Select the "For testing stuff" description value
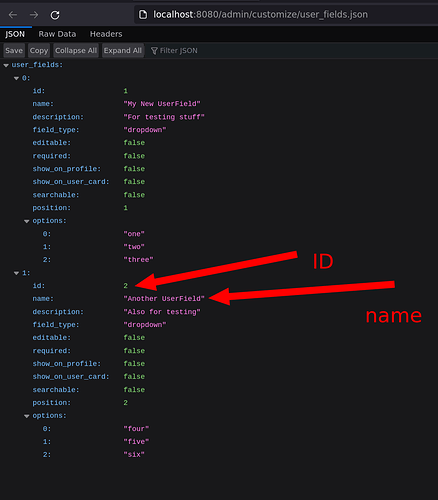The width and height of the screenshot is (438, 500). pos(164,117)
